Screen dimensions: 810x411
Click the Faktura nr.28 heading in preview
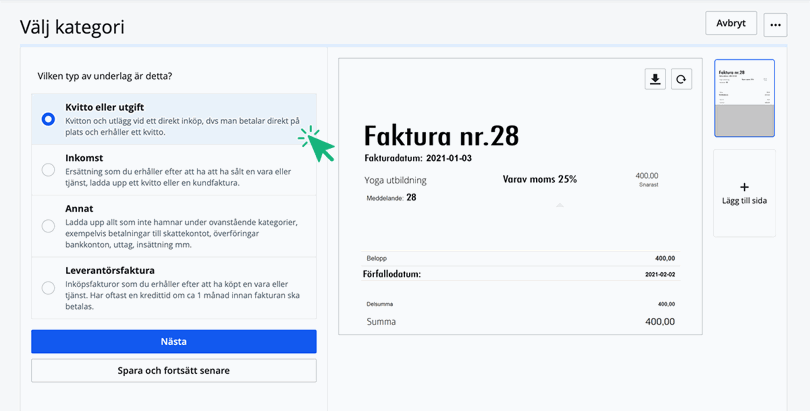pos(441,135)
